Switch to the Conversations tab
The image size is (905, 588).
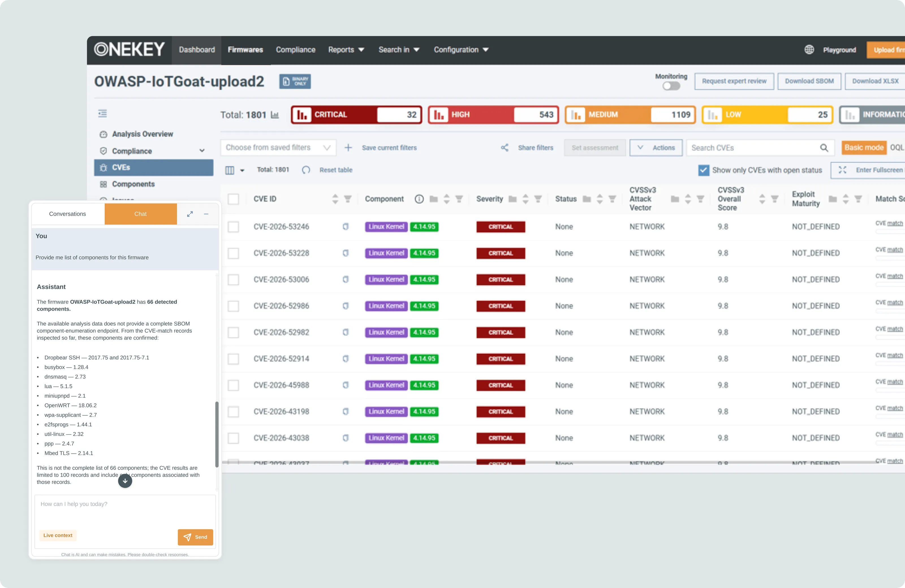[x=68, y=214]
